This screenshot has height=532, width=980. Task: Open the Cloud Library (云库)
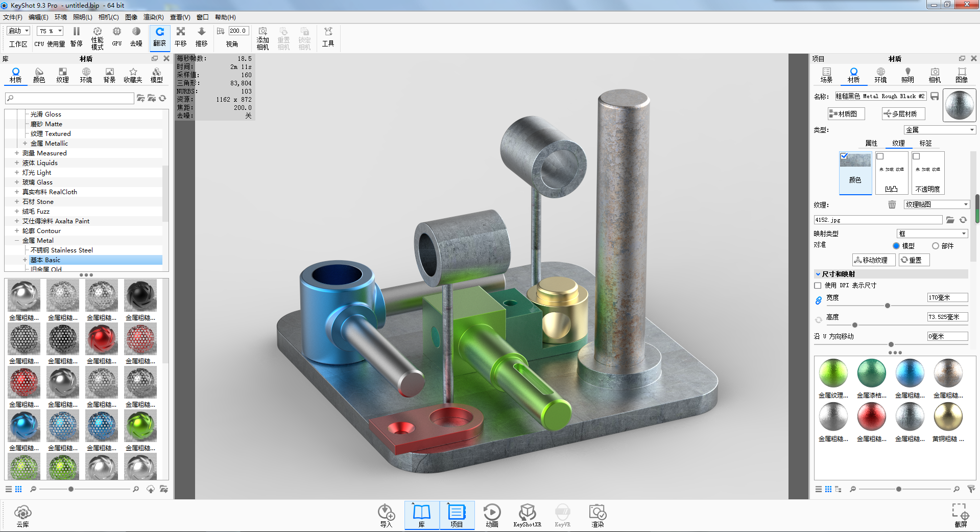click(23, 516)
